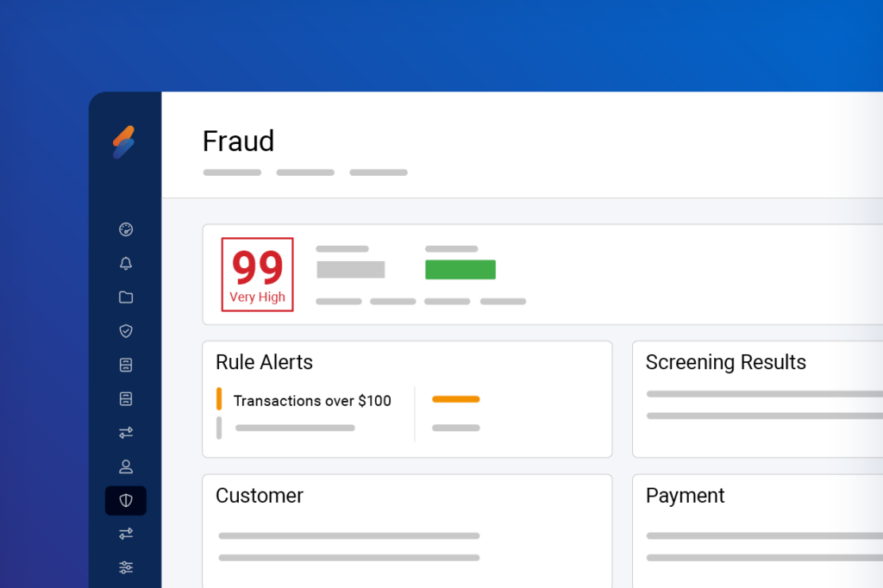Open the Screening Results panel heading

(725, 362)
